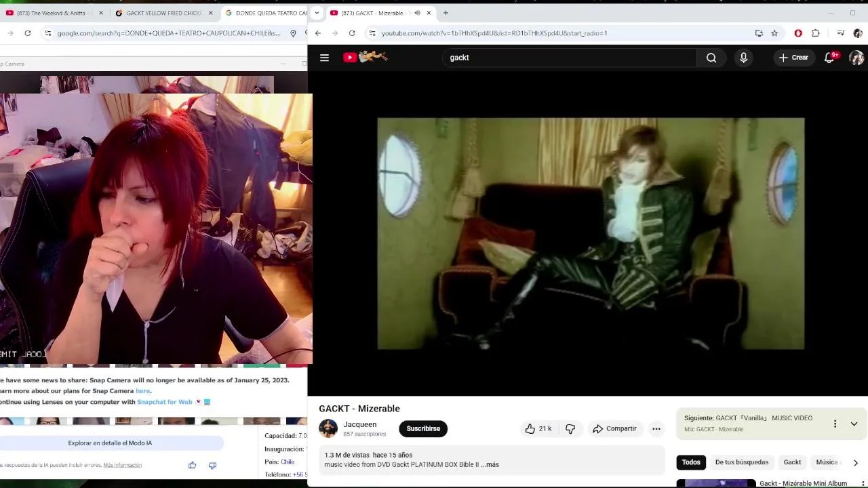Click the install app icon in address bar
This screenshot has height=488, width=868.
(x=759, y=33)
